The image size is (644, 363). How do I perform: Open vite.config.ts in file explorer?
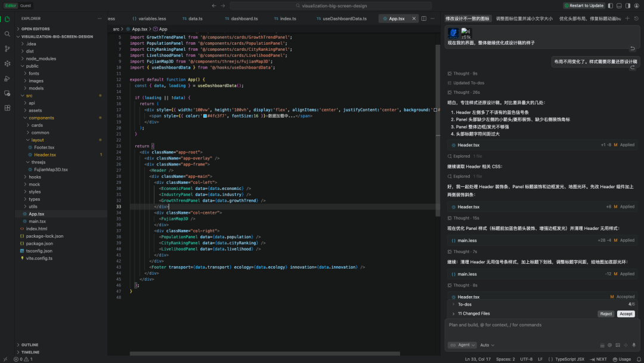click(x=39, y=259)
